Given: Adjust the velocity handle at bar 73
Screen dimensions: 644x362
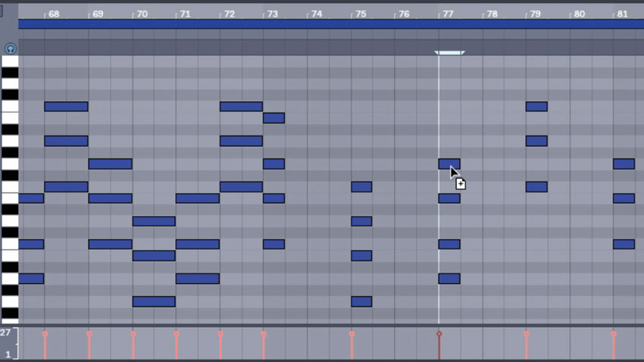Looking at the screenshot, I should [x=264, y=334].
